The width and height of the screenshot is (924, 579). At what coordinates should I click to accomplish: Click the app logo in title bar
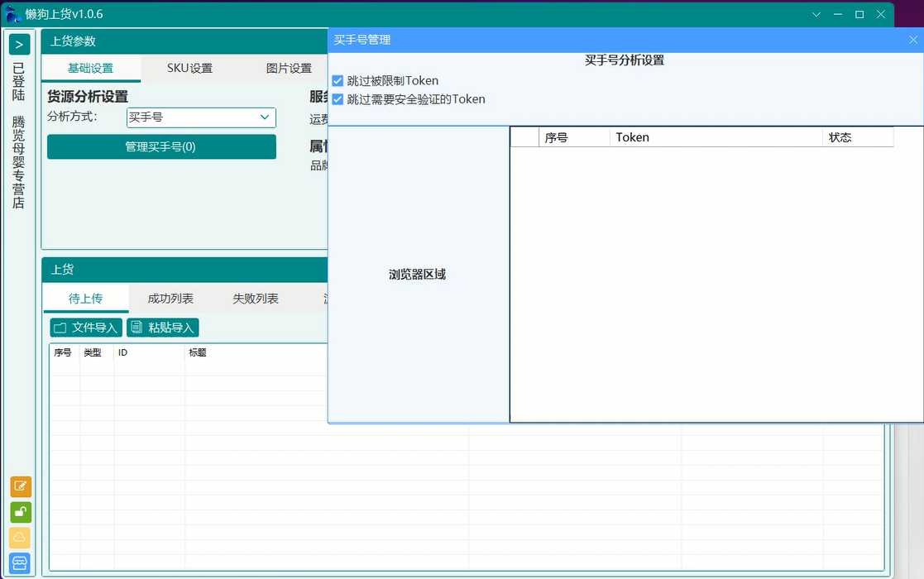click(12, 13)
